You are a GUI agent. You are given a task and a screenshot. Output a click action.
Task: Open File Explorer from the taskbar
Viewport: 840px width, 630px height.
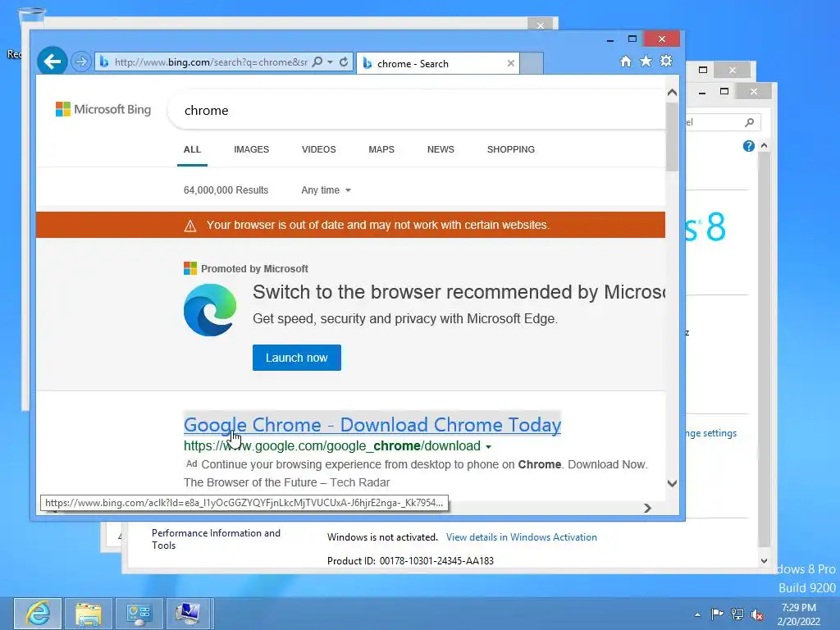click(89, 614)
